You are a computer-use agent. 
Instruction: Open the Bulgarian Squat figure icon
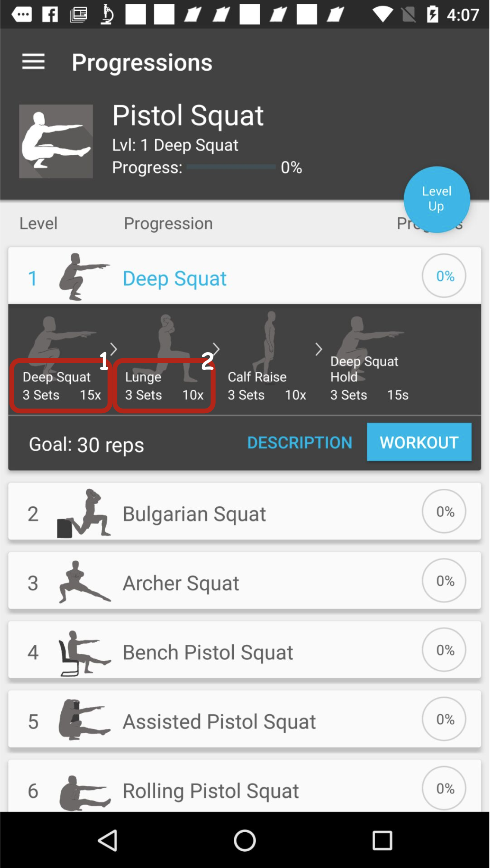click(84, 513)
